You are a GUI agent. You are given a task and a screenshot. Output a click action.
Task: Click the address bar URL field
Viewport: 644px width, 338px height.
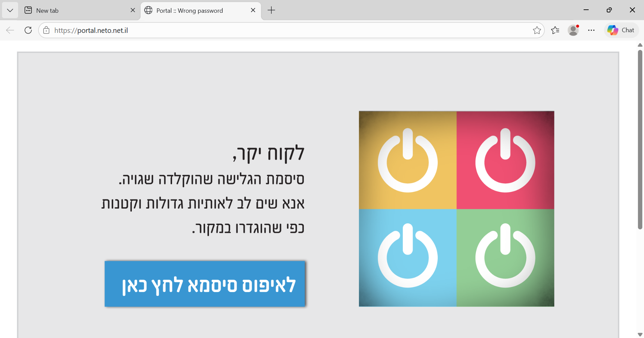pos(285,30)
